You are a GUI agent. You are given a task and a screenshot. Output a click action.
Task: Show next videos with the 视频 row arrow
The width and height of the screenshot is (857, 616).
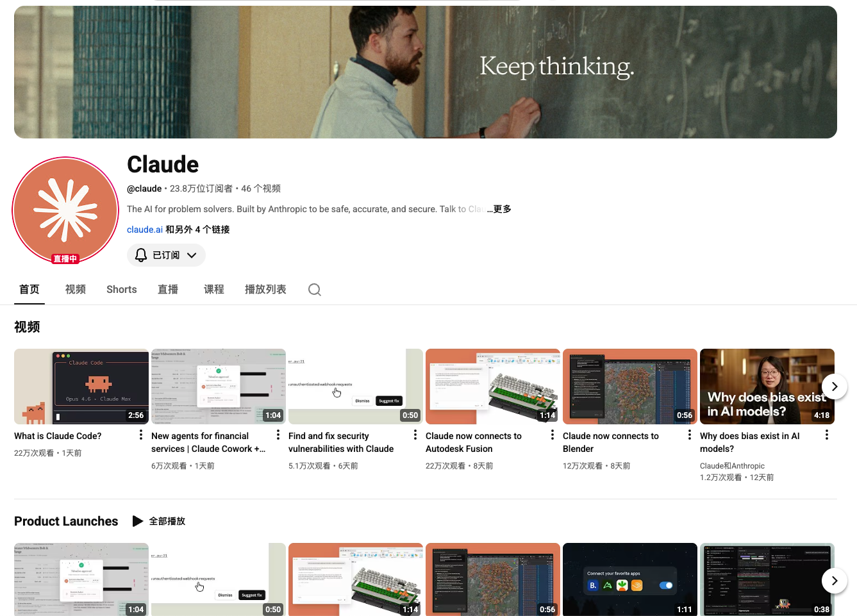point(835,387)
